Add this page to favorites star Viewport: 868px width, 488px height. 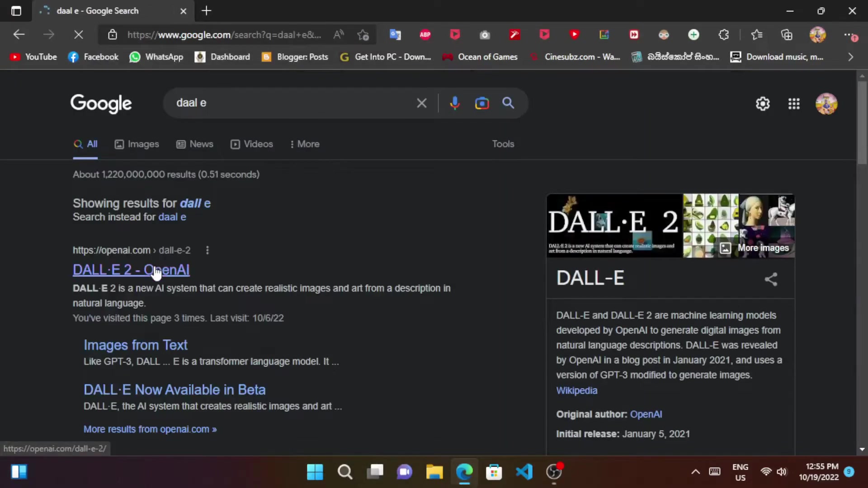(363, 34)
